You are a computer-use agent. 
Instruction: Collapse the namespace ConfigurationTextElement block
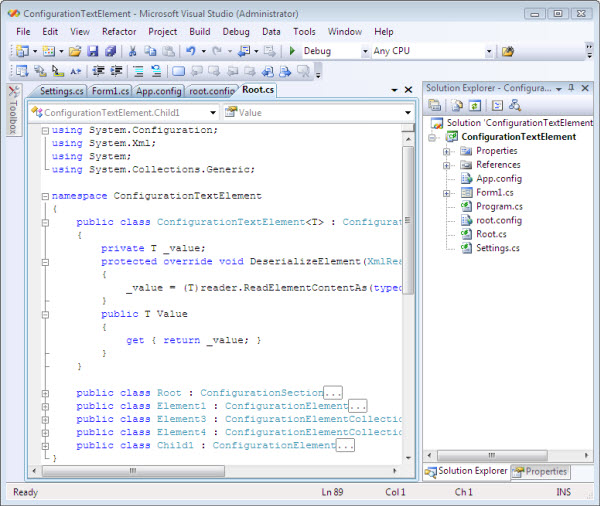pyautogui.click(x=45, y=196)
